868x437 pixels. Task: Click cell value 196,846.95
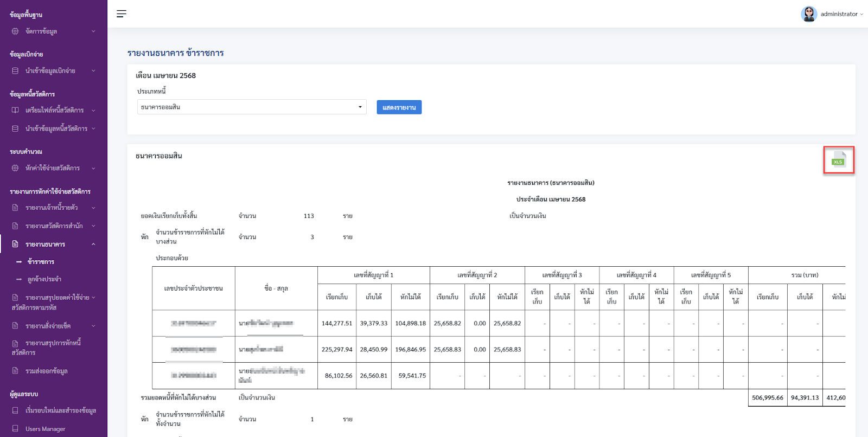coord(411,350)
